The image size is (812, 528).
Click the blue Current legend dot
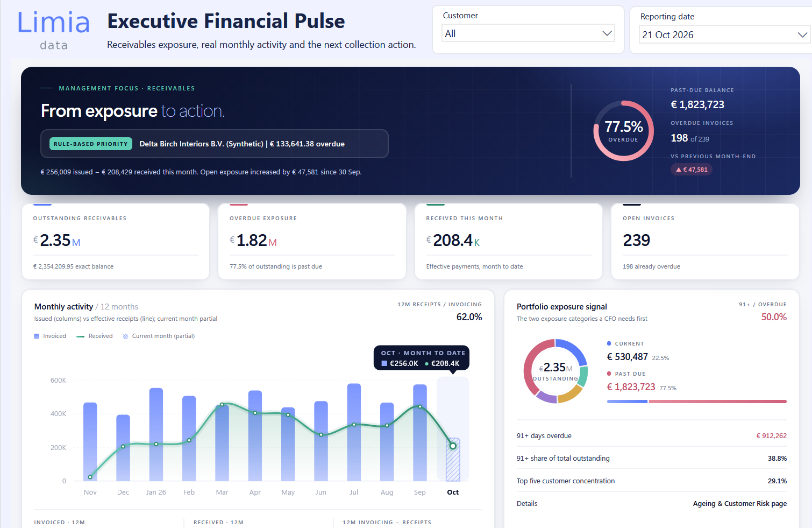point(609,343)
